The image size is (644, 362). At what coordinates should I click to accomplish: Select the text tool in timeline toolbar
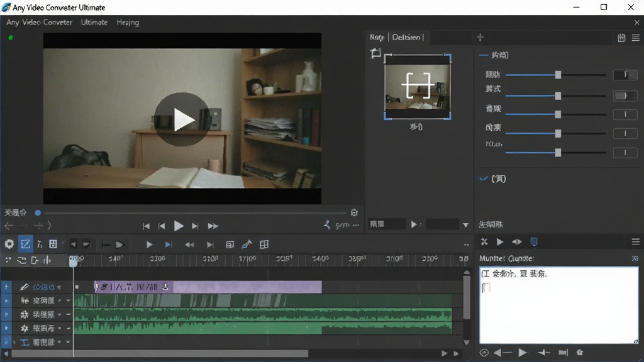[40, 244]
